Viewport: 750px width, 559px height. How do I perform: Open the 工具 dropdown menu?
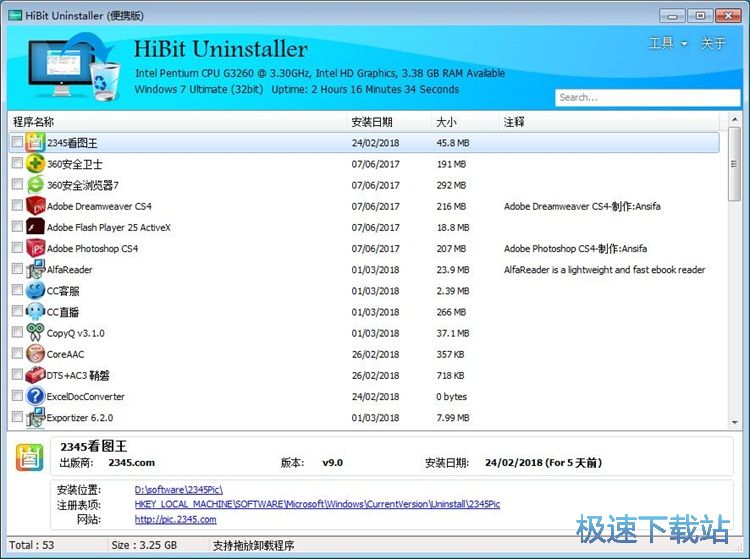[x=668, y=44]
